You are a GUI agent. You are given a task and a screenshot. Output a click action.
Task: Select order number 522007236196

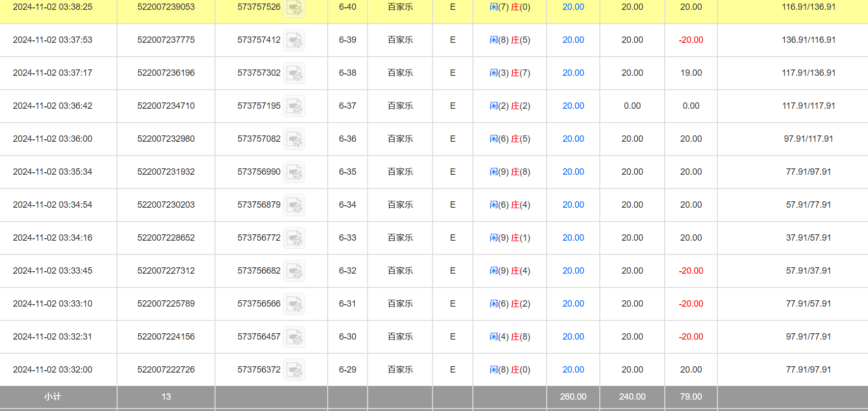[x=166, y=73]
